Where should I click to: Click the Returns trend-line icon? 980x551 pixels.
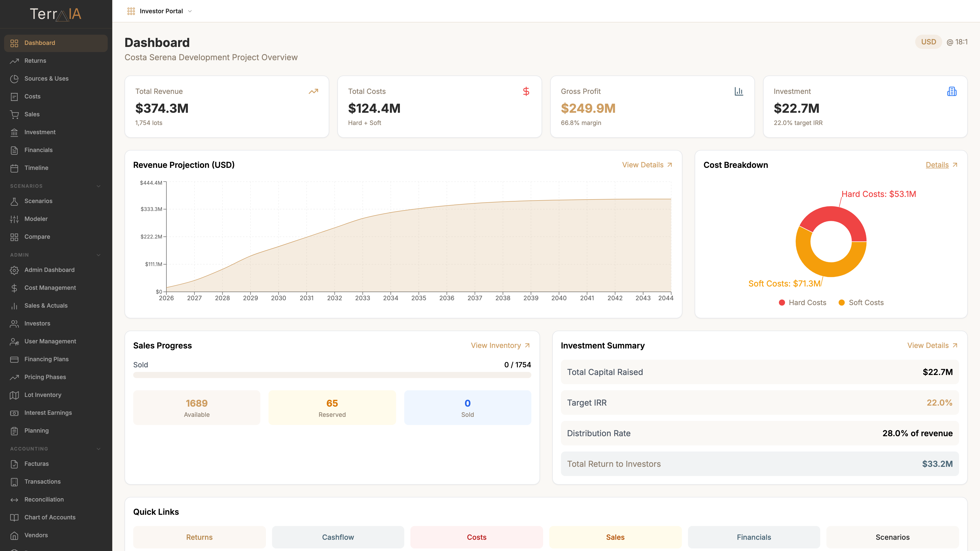point(15,61)
